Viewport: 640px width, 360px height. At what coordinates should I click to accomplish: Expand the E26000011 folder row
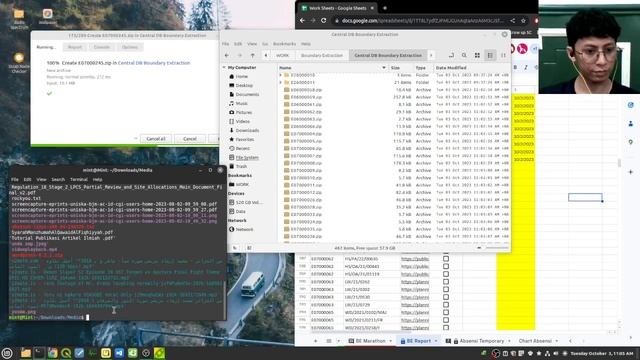[281, 82]
